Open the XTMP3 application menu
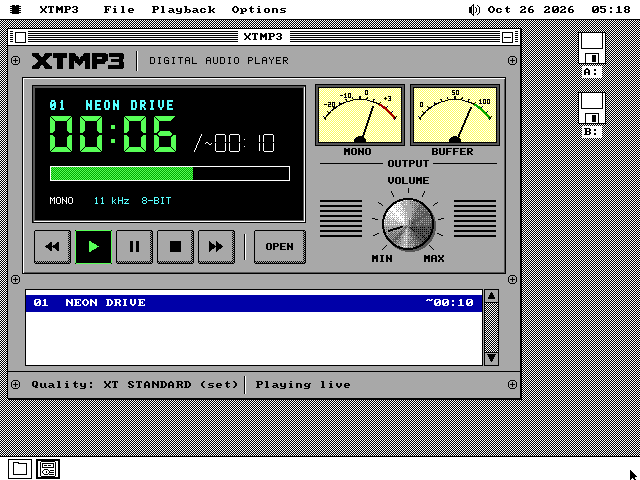This screenshot has width=640, height=480. (x=59, y=9)
